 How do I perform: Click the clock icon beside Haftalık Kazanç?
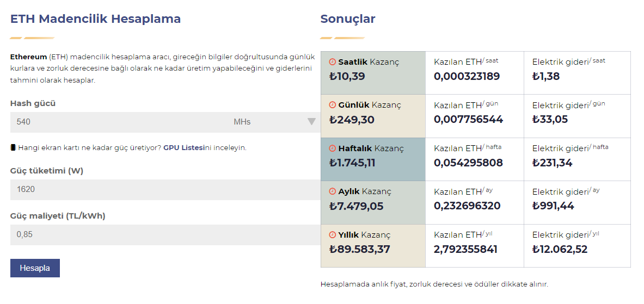333,148
